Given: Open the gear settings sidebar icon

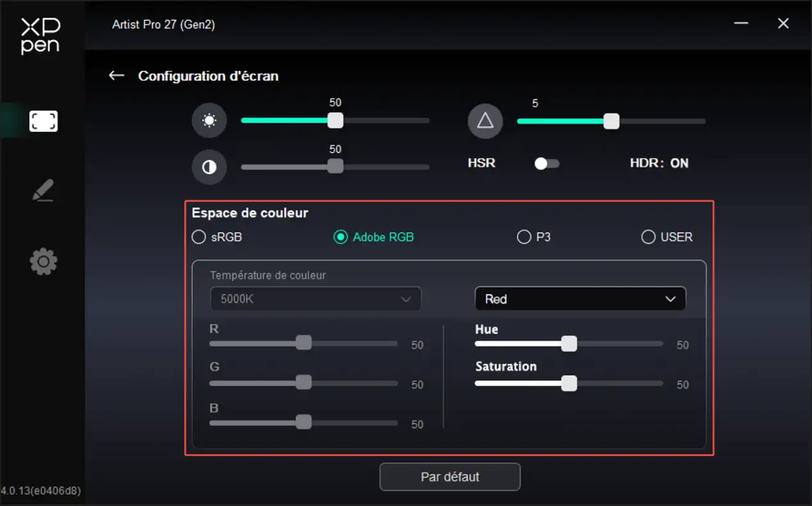Looking at the screenshot, I should point(44,262).
